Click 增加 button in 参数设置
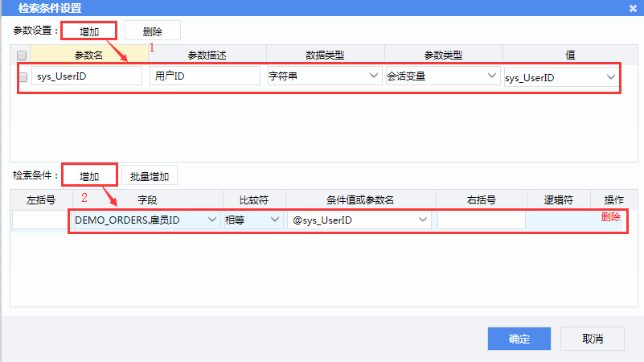Screen dimensions: 644x362 pyautogui.click(x=89, y=31)
